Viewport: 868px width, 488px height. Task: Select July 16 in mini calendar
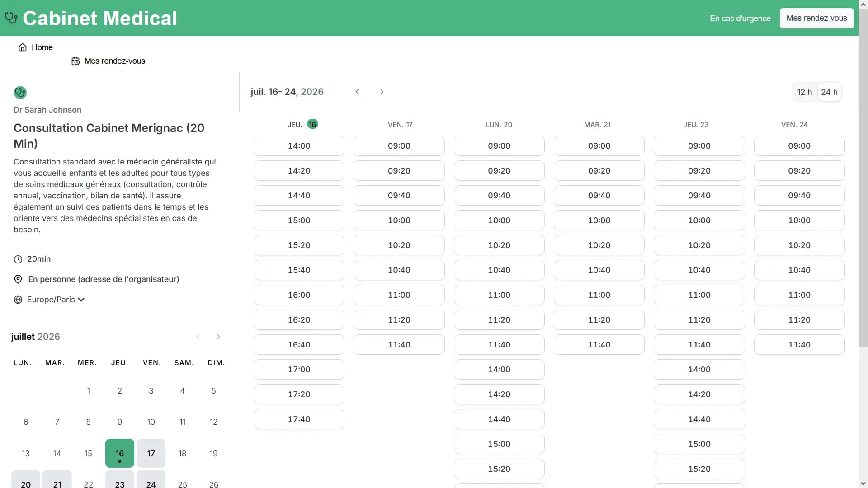[120, 453]
